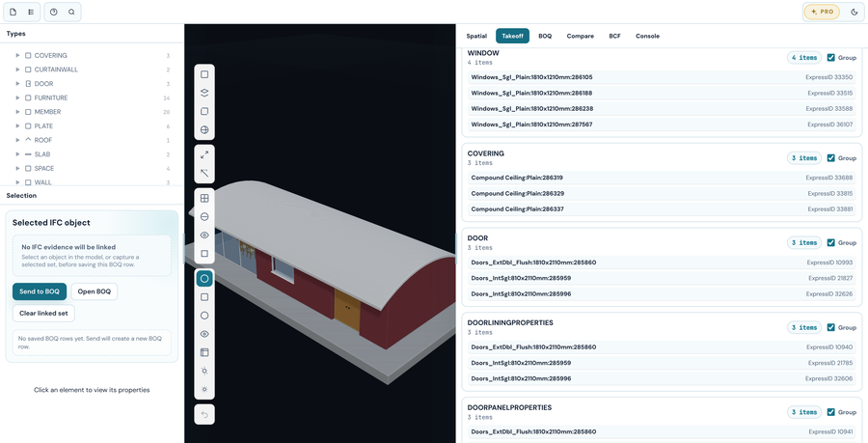
Task: Open the BOQ tab
Action: [x=545, y=36]
